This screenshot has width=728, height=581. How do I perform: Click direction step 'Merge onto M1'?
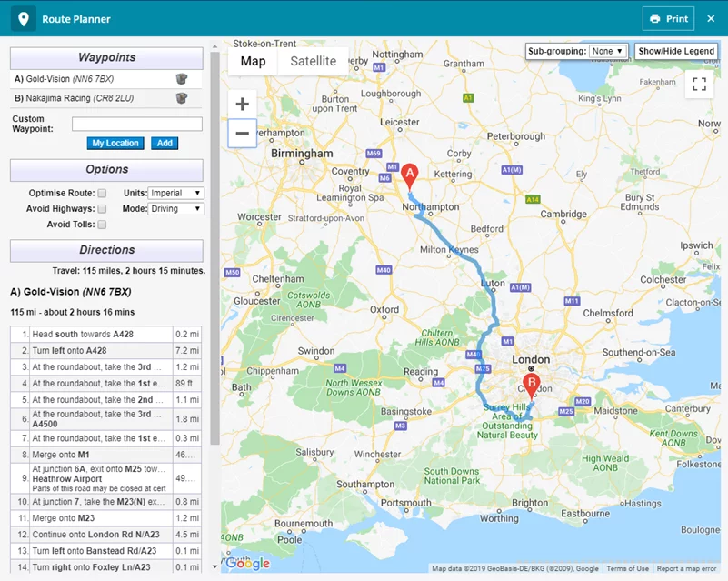click(105, 455)
